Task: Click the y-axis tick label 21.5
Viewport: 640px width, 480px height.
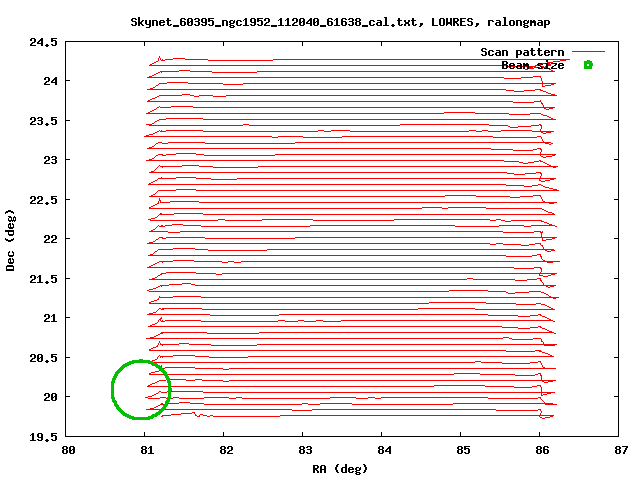Action: point(43,279)
